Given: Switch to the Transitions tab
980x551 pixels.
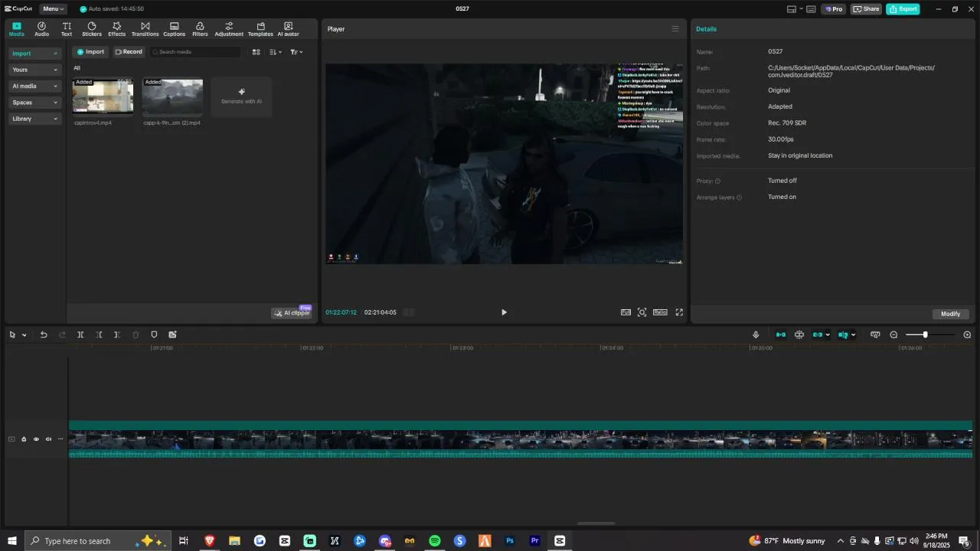Looking at the screenshot, I should [145, 29].
